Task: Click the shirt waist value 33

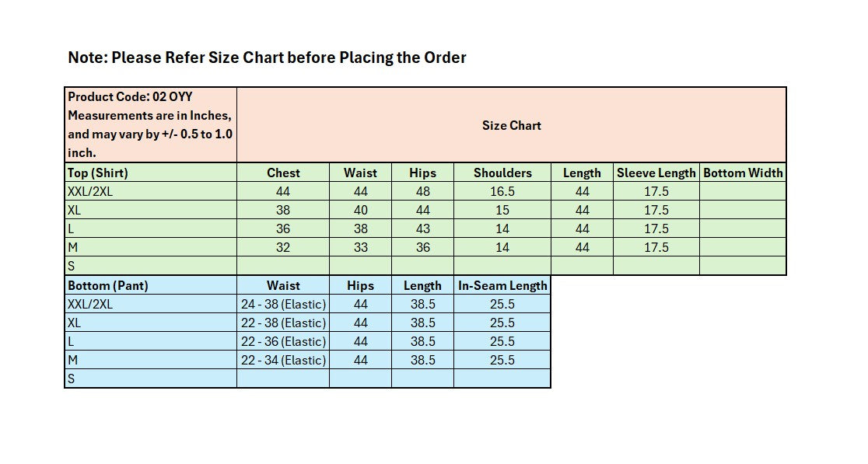Action: (x=360, y=248)
